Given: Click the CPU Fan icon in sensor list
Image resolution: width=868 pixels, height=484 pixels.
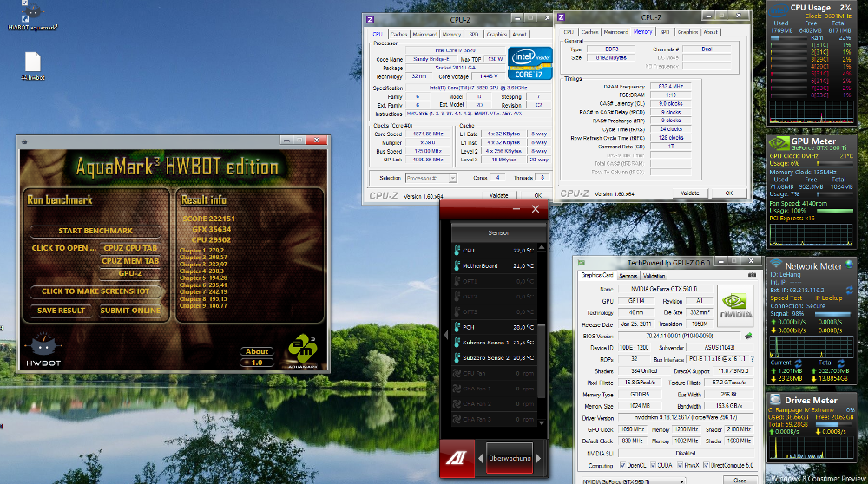Looking at the screenshot, I should 457,373.
